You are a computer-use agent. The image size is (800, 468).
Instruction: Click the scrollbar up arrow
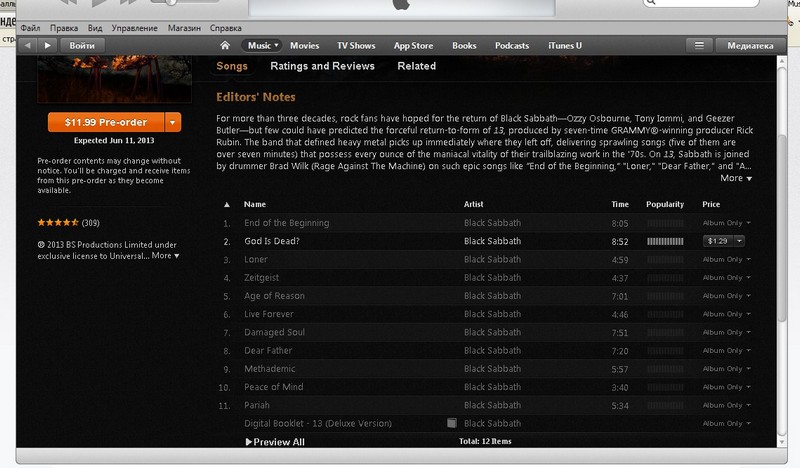coord(782,61)
